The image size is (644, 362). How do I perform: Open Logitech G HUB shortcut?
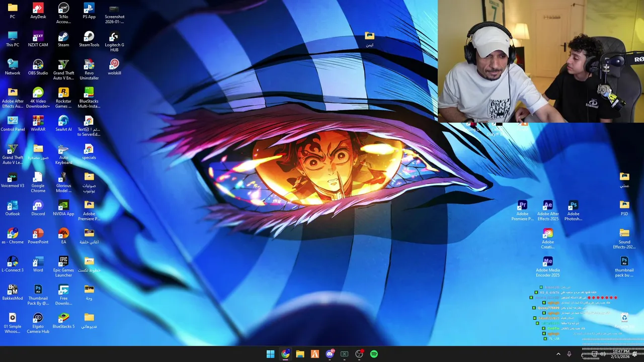tap(114, 41)
